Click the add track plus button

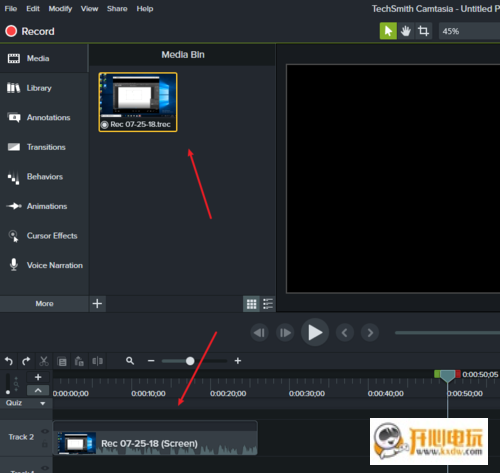pos(38,377)
